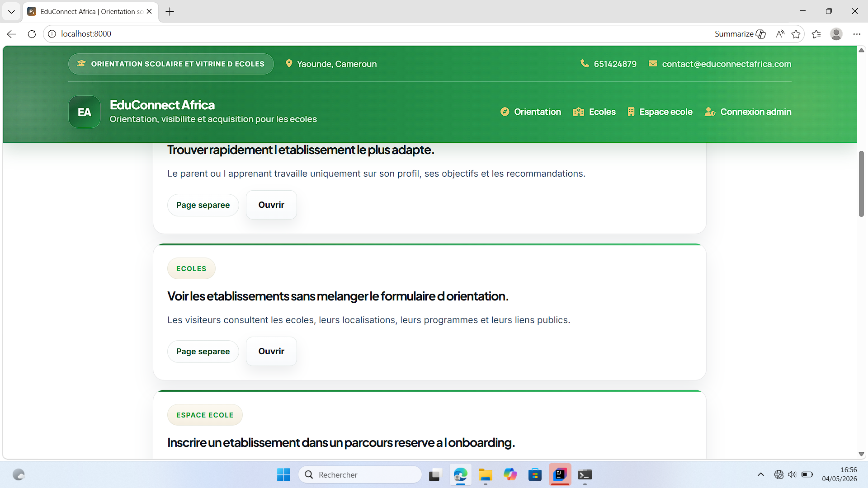Click the EA logo badge
Image resolution: width=868 pixels, height=488 pixels.
pos(85,112)
